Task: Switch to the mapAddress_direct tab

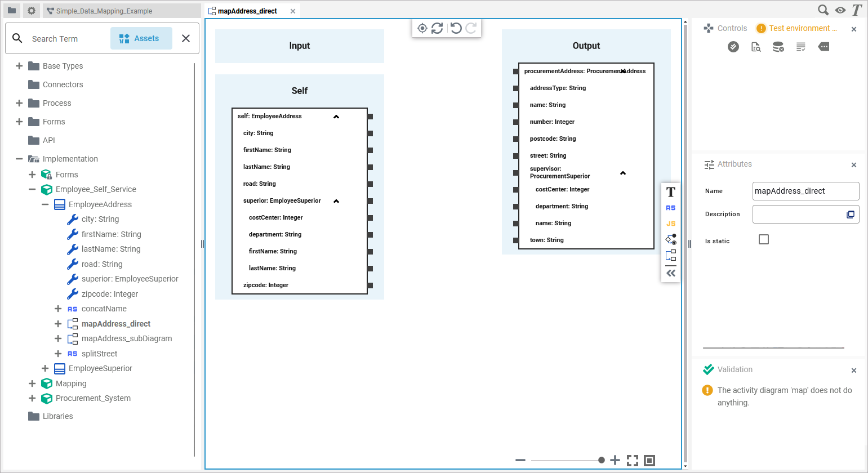Action: 248,11
